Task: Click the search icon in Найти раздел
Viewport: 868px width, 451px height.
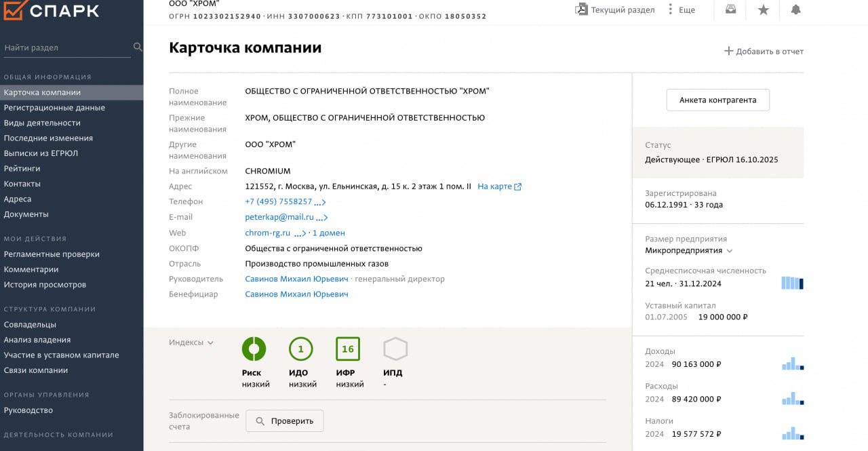Action: coord(138,47)
